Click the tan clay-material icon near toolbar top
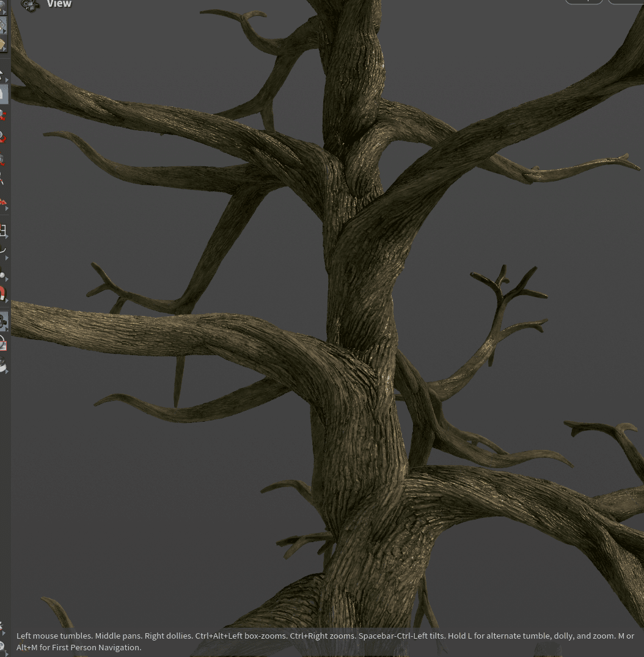Viewport: 644px width, 657px height. (3, 43)
